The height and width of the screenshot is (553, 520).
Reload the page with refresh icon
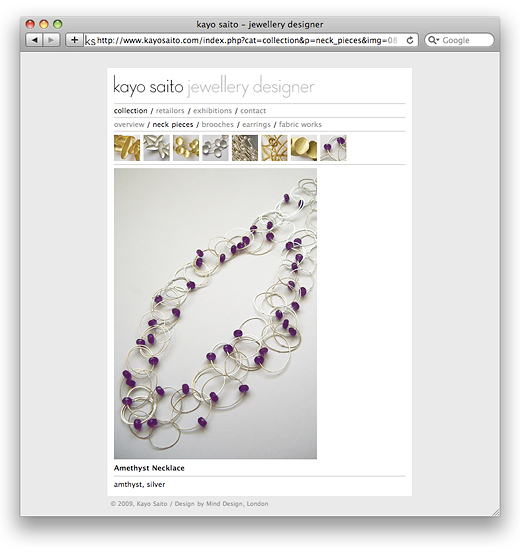(x=410, y=40)
